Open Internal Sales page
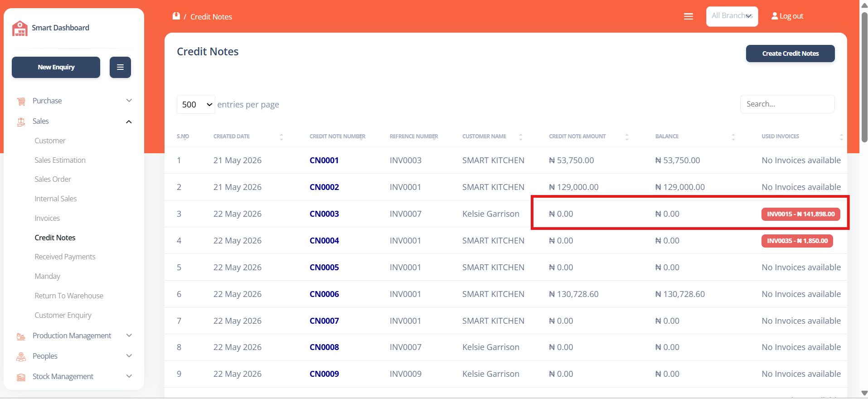The width and height of the screenshot is (868, 399). point(55,199)
